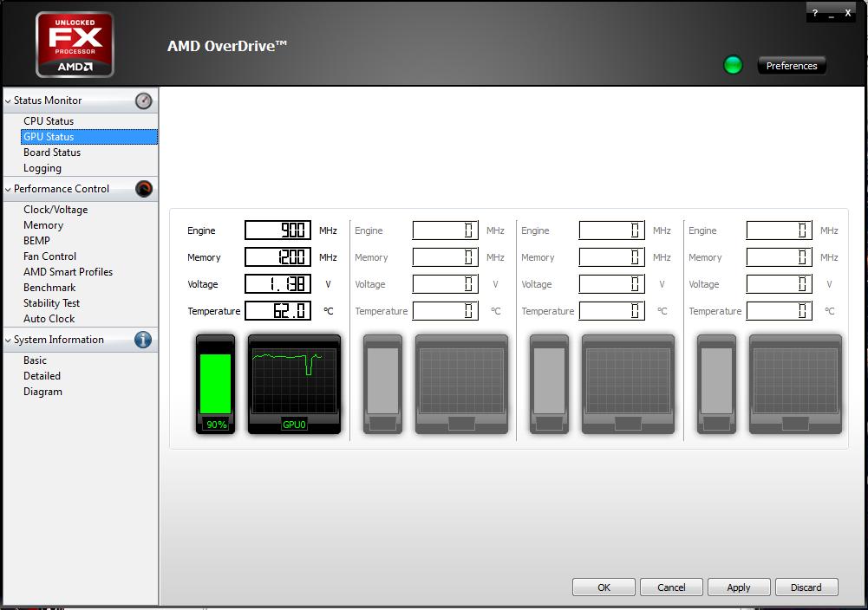Click the GPU0 Voltage 1.138 field
The width and height of the screenshot is (868, 610).
pos(277,283)
